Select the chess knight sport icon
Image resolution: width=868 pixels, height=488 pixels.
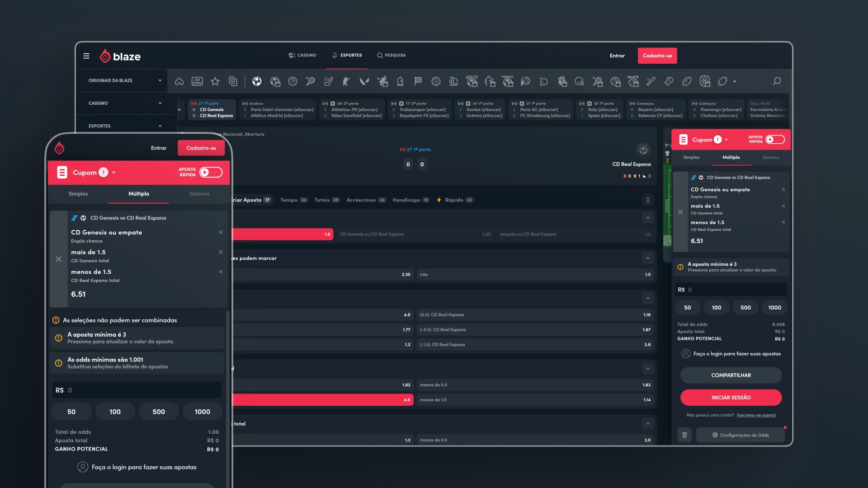[x=400, y=81]
